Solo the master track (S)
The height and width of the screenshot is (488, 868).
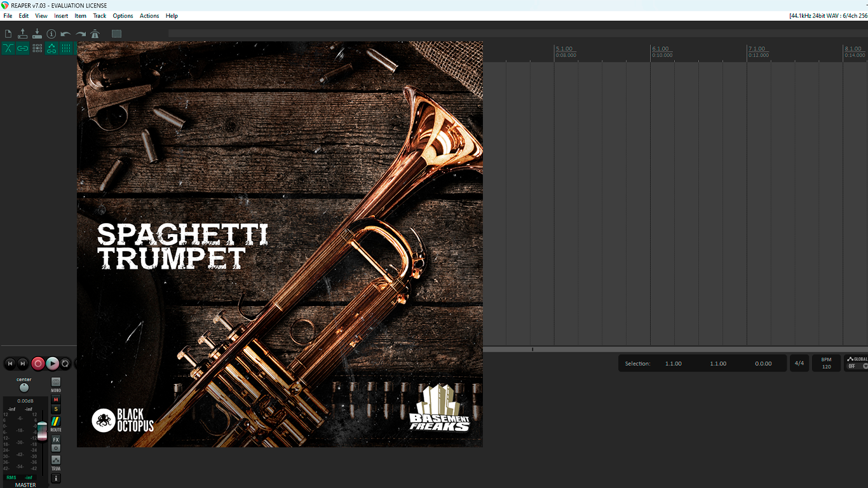56,409
